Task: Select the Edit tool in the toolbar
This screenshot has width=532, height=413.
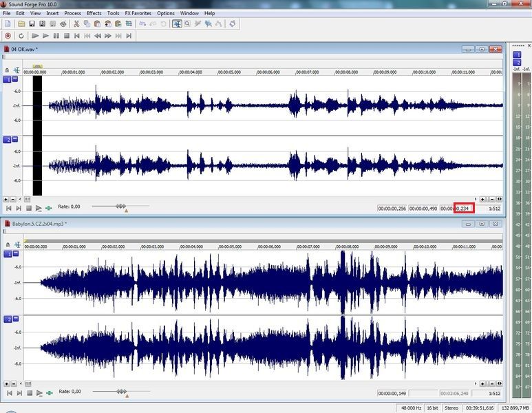Action: click(177, 24)
